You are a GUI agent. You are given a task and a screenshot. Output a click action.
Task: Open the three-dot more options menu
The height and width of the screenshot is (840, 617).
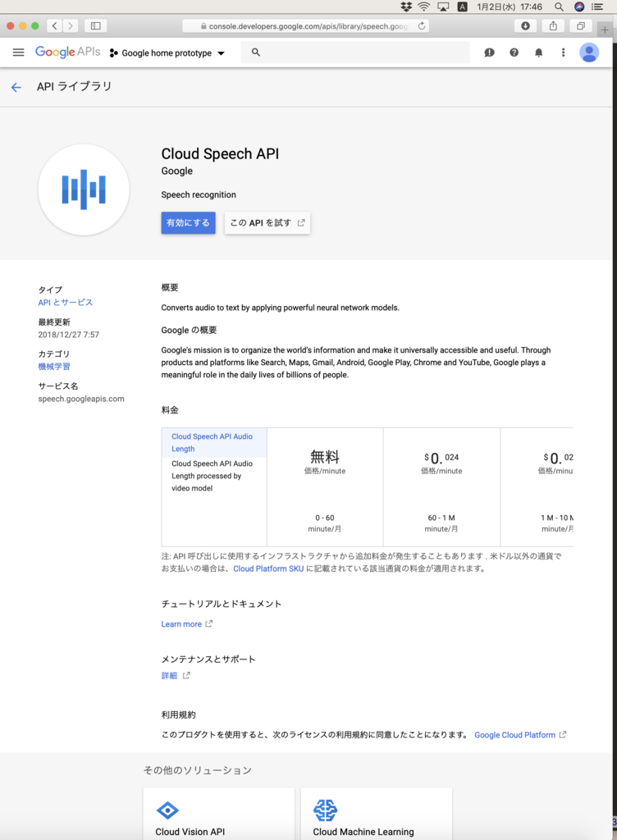pyautogui.click(x=563, y=52)
